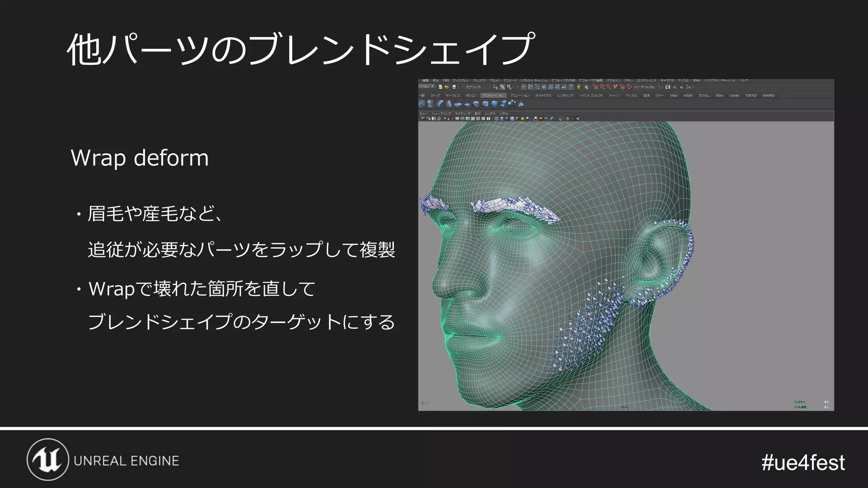Click the bend deformer shelf icon
This screenshot has width=868, height=488.
(440, 103)
